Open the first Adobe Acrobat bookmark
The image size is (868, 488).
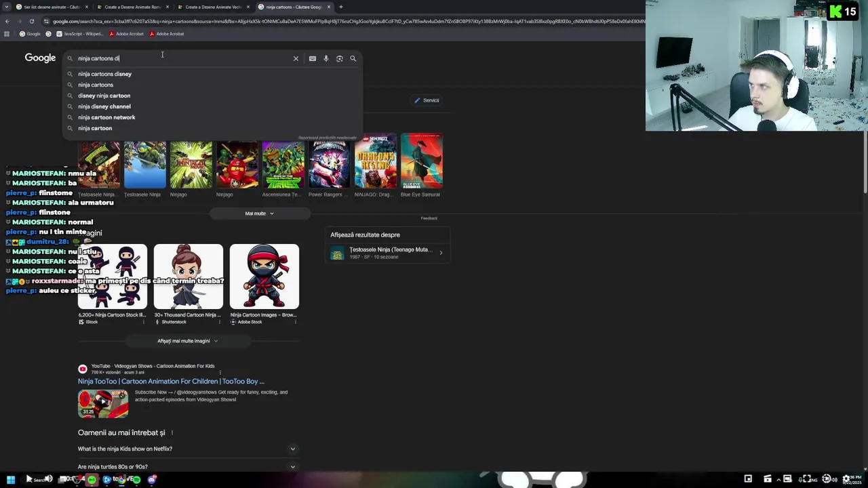pyautogui.click(x=126, y=34)
